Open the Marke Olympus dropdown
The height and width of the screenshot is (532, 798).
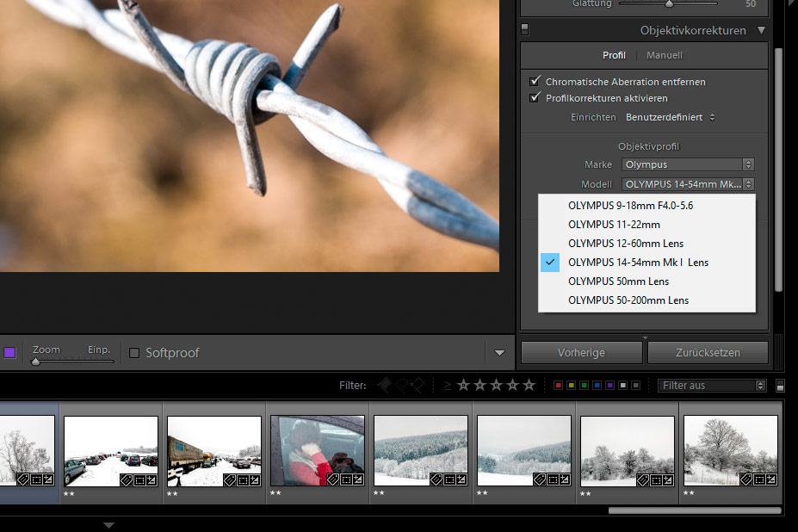(x=688, y=164)
